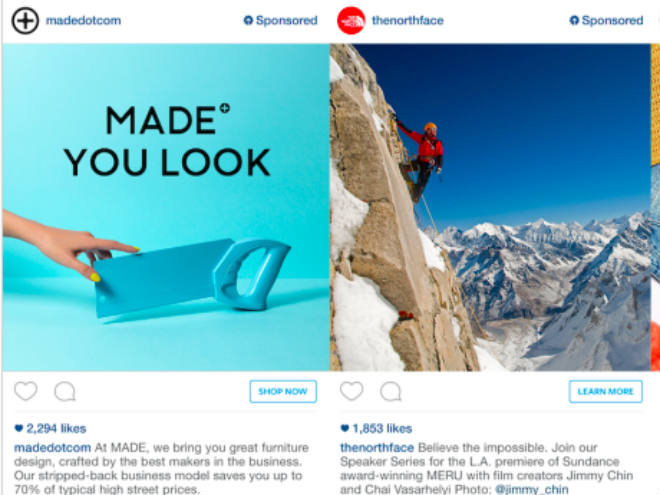The width and height of the screenshot is (660, 495).
Task: Like the madedotcom post with heart icon
Action: [26, 391]
